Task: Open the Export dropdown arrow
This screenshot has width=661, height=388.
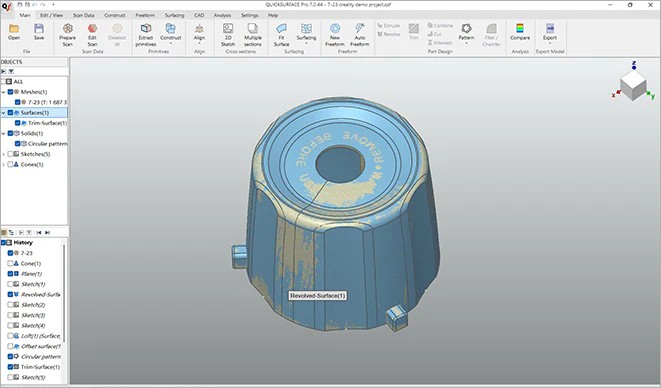Action: (x=550, y=43)
